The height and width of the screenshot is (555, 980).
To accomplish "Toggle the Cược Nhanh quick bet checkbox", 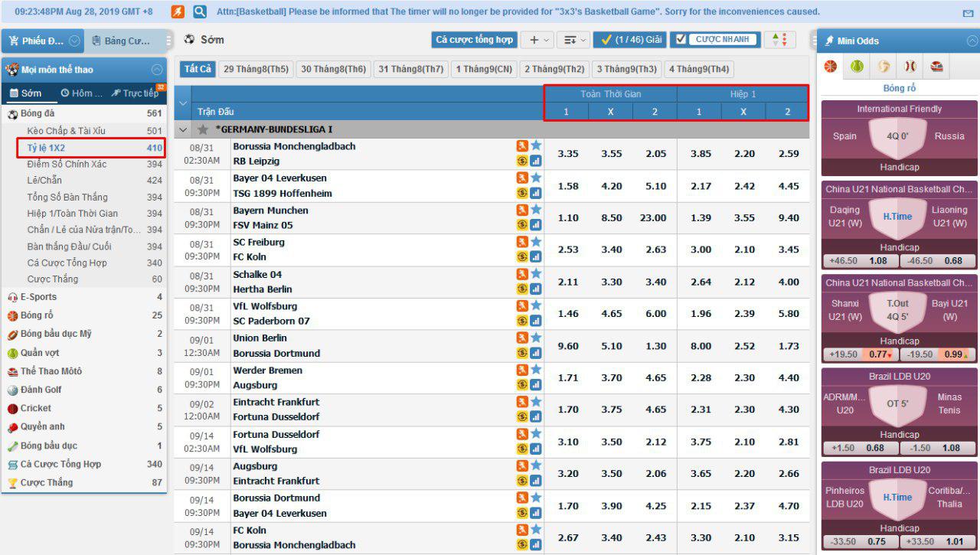I will (x=681, y=40).
